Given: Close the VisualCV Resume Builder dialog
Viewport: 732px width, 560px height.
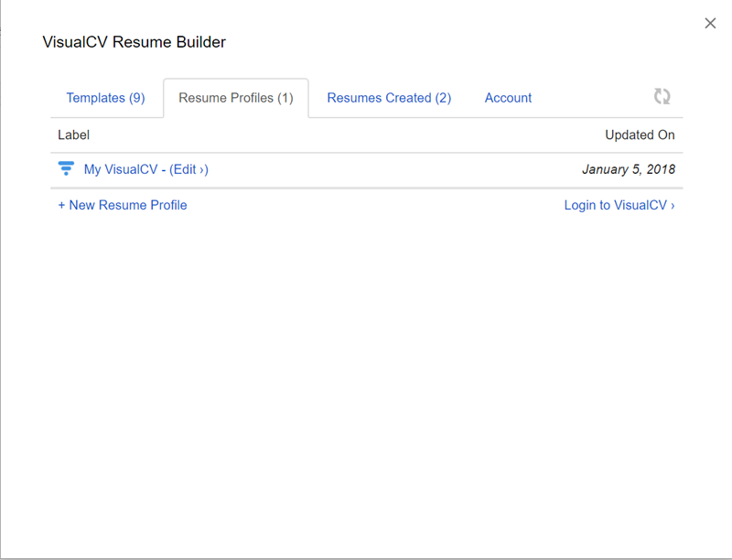Looking at the screenshot, I should (x=710, y=24).
